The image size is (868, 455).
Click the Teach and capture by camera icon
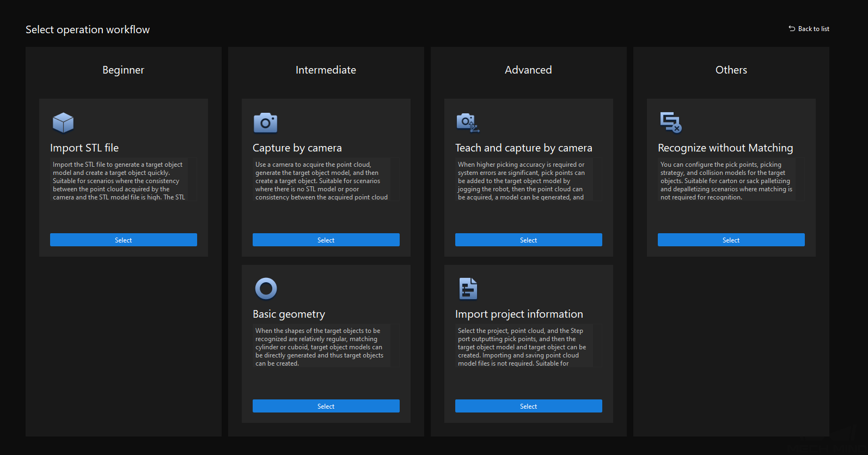(x=467, y=123)
